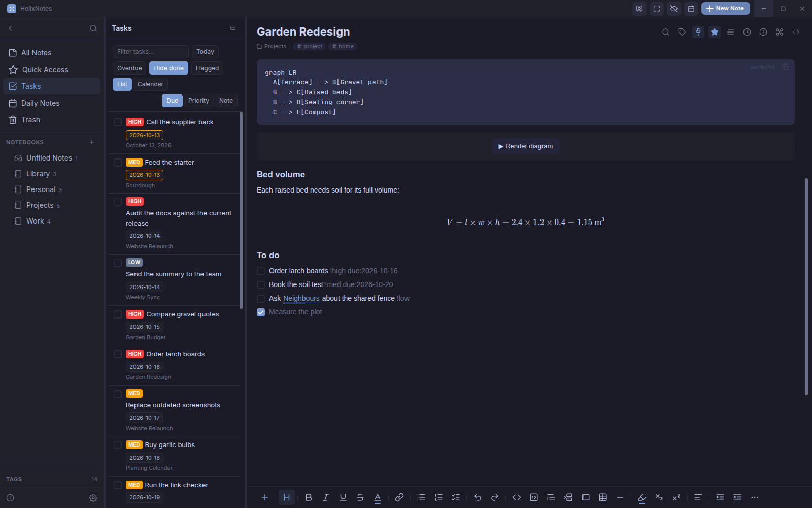812x508 pixels.
Task: Show the note outline list icon
Action: click(731, 32)
